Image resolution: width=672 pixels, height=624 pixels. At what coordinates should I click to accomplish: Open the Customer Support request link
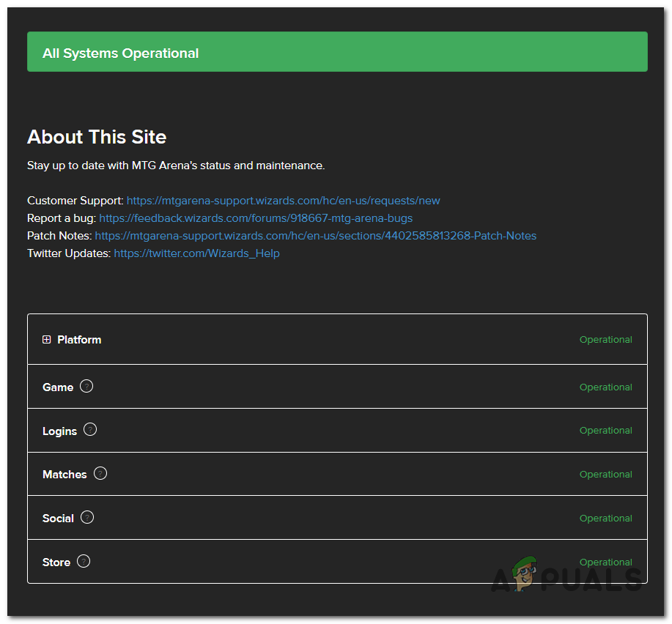(x=283, y=200)
